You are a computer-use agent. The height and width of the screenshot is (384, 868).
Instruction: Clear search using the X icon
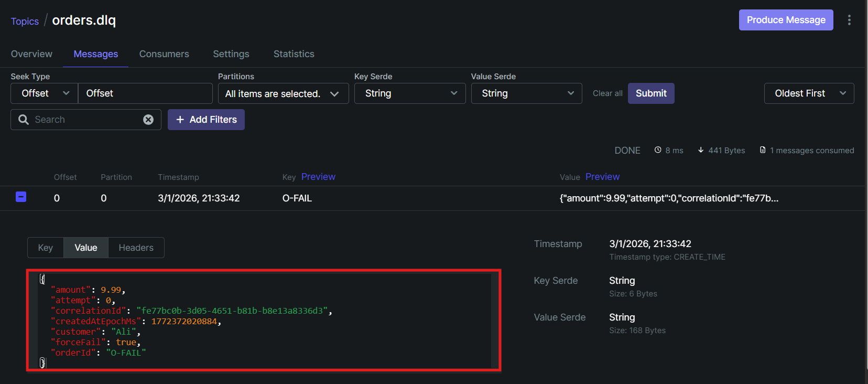[x=148, y=120]
